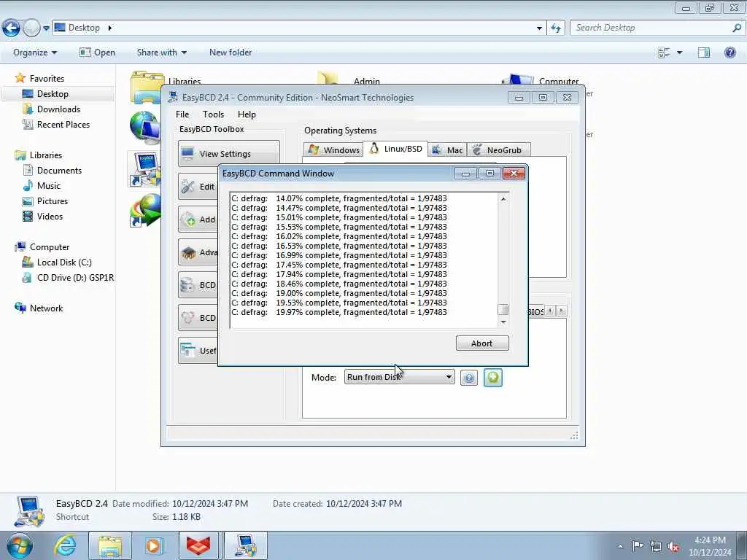Click the Desktop breadcrumb arrow in address bar
Image resolution: width=747 pixels, height=560 pixels.
point(109,28)
